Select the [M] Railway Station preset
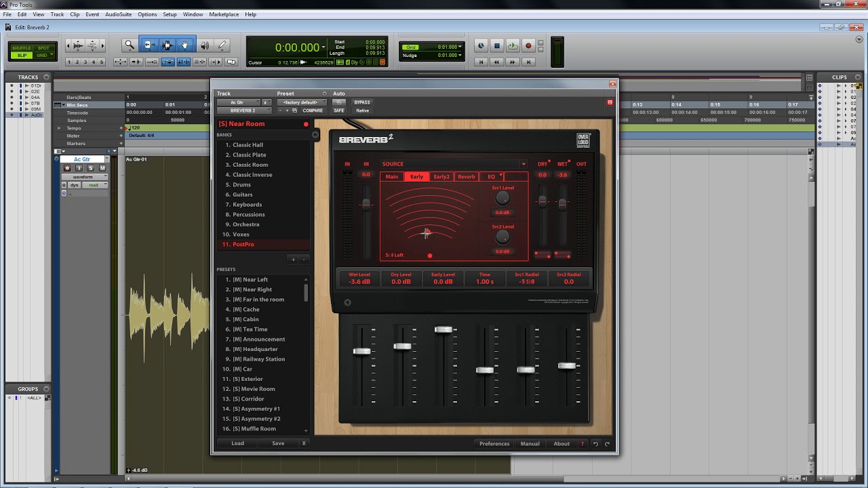This screenshot has width=868, height=488. [x=261, y=359]
